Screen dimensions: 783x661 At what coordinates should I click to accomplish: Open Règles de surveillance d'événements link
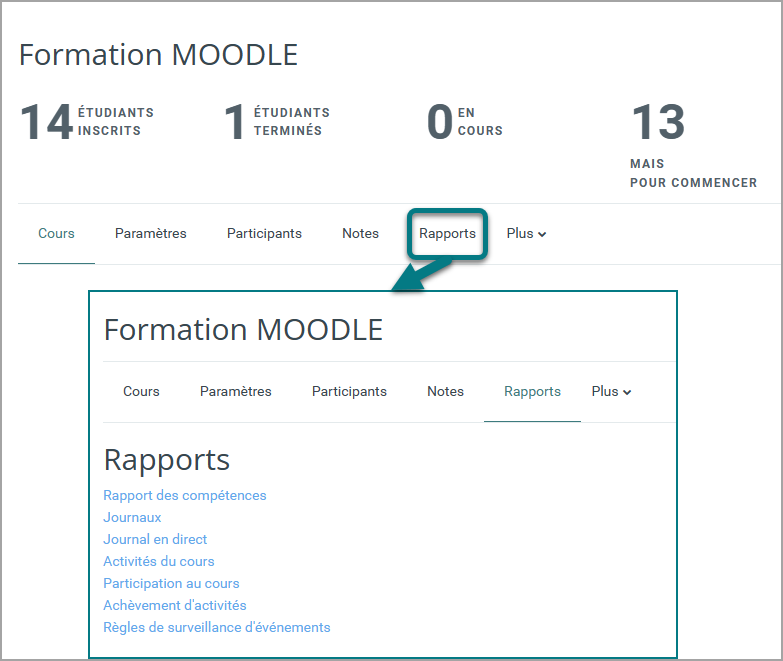pos(216,627)
